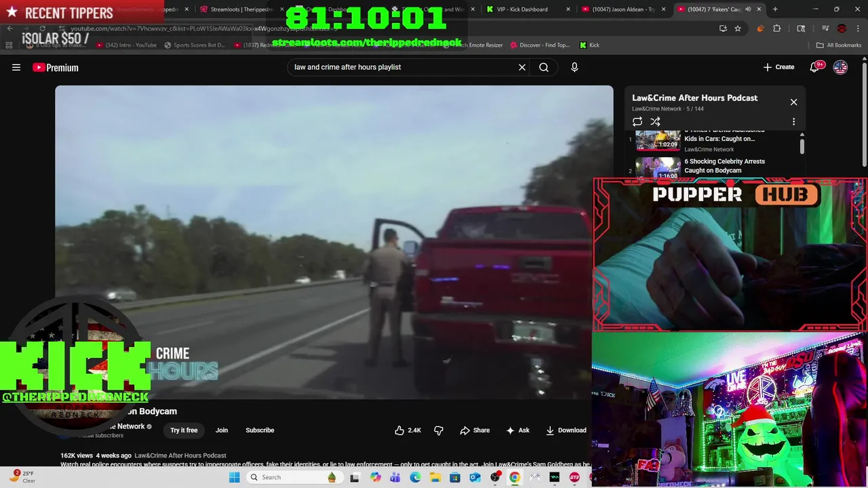Open the Chrome profile avatar
This screenshot has width=868, height=488.
[x=842, y=28]
